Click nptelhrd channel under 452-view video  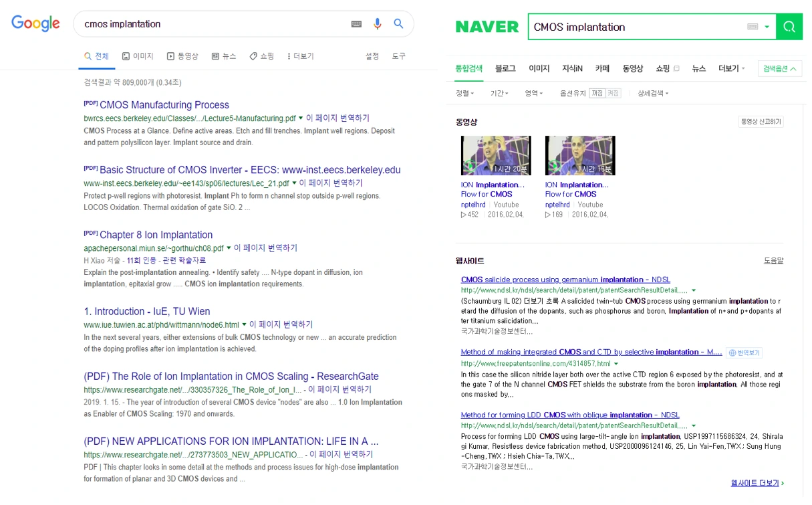point(473,205)
